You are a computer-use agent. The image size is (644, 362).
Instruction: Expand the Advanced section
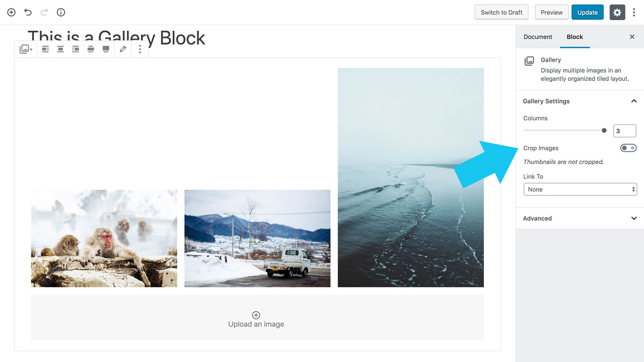tap(580, 218)
